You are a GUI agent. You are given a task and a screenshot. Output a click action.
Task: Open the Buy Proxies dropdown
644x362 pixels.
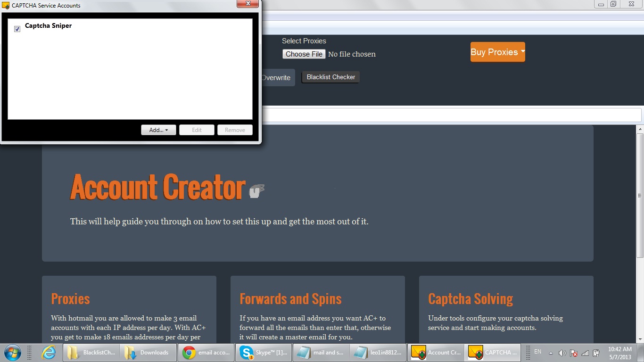click(x=497, y=52)
